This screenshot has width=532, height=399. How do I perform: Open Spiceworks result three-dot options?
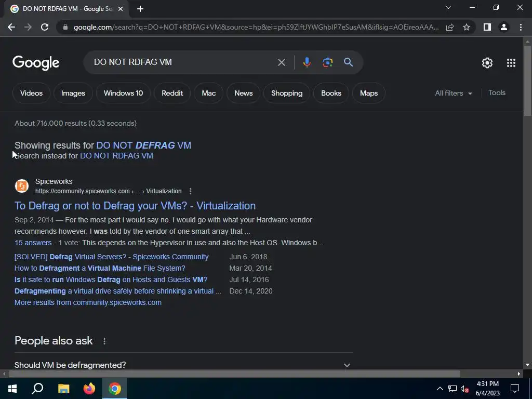click(x=190, y=191)
